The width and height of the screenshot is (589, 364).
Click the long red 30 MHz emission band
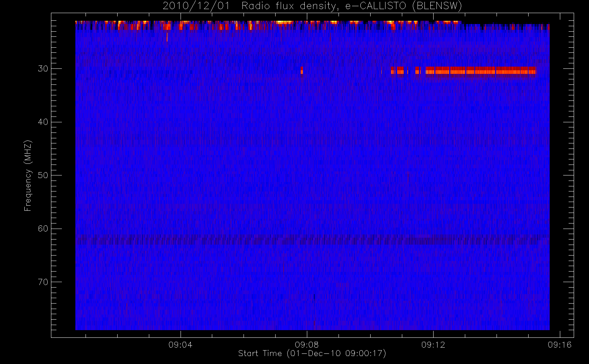point(481,71)
